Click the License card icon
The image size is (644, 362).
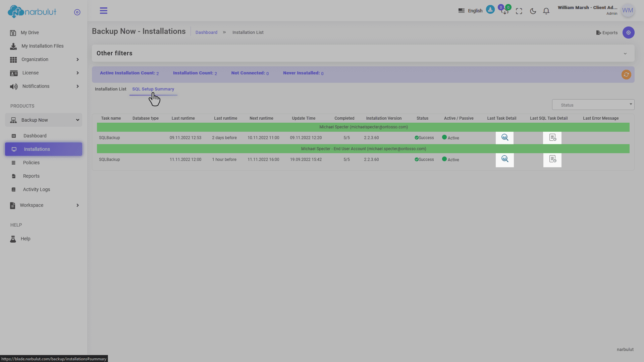click(14, 73)
